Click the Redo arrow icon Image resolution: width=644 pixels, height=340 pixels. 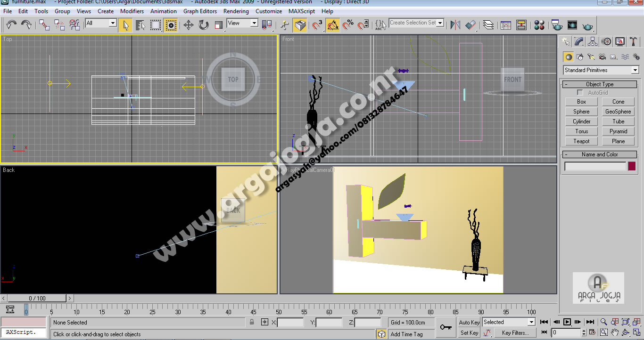pos(26,24)
